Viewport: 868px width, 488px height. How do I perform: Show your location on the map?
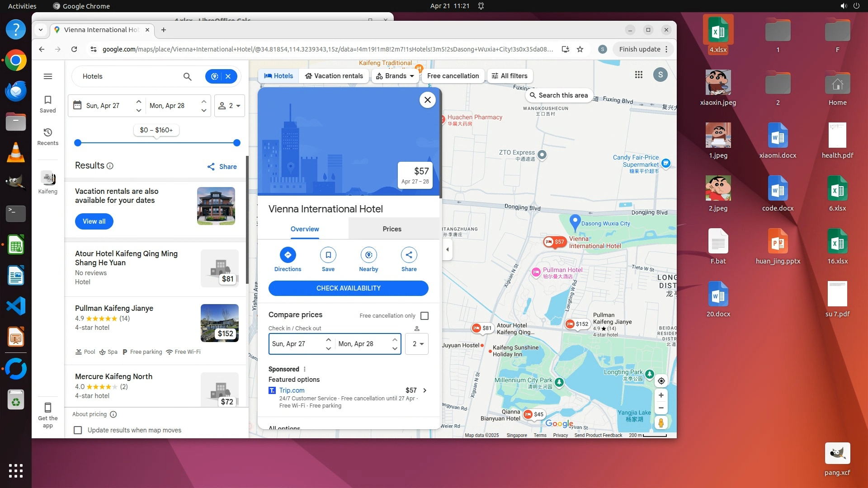[x=660, y=381]
